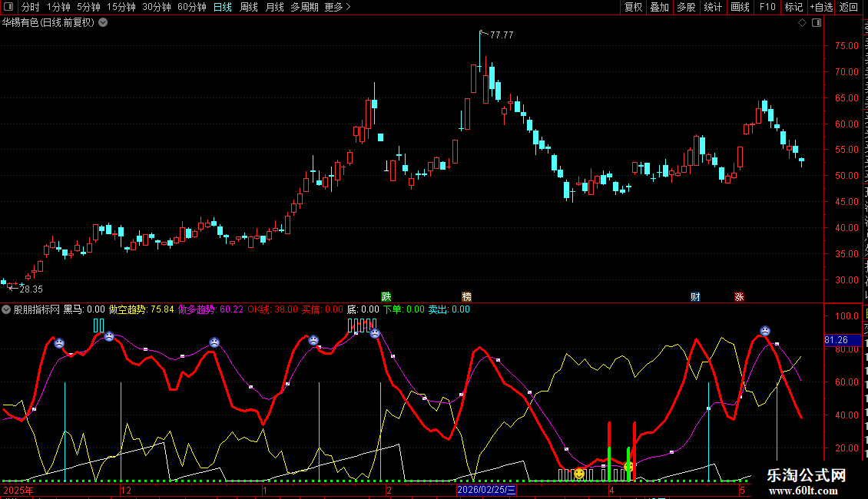
Task: Select the 30分钟 period
Action: 157,7
